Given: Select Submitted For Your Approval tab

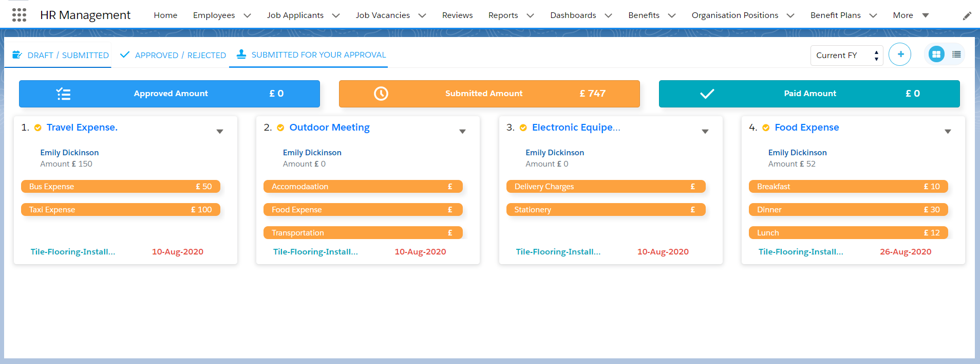Looking at the screenshot, I should coord(311,55).
